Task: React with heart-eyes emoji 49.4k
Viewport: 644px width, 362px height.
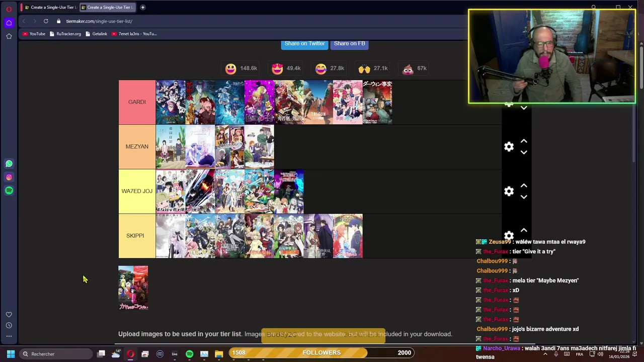Action: tap(286, 68)
